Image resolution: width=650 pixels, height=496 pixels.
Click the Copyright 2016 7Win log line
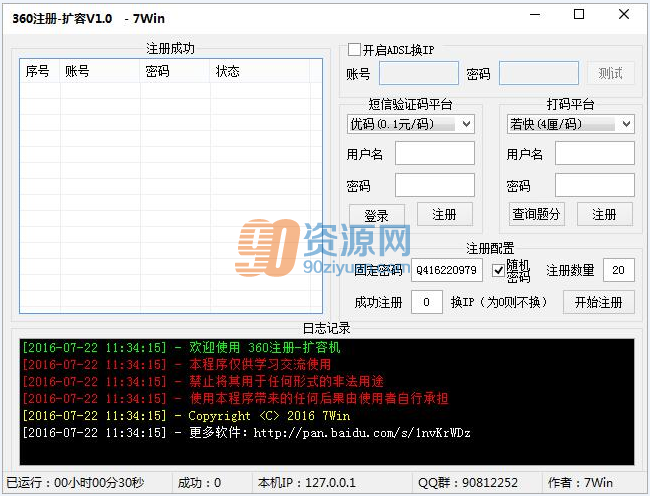pos(186,416)
